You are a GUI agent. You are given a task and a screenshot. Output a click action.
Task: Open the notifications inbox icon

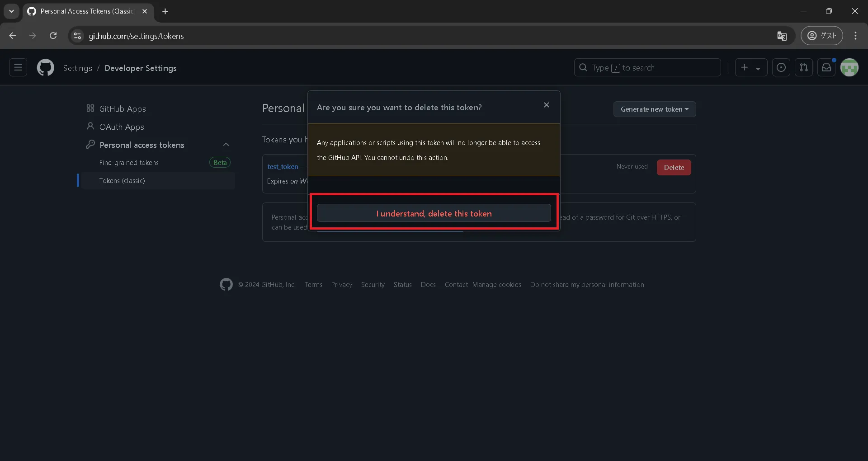click(x=826, y=67)
